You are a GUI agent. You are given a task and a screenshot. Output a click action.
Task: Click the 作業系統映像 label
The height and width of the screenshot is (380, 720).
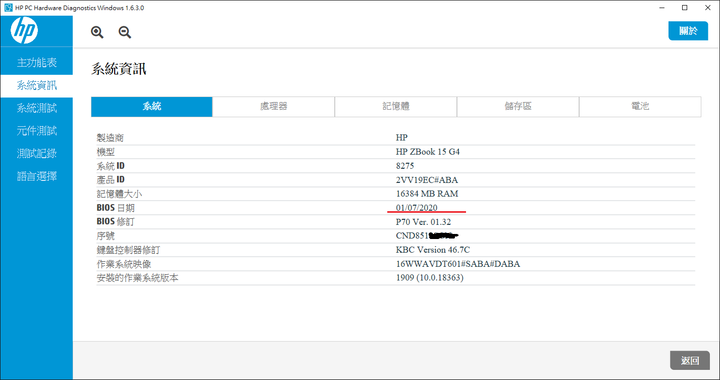click(x=124, y=264)
